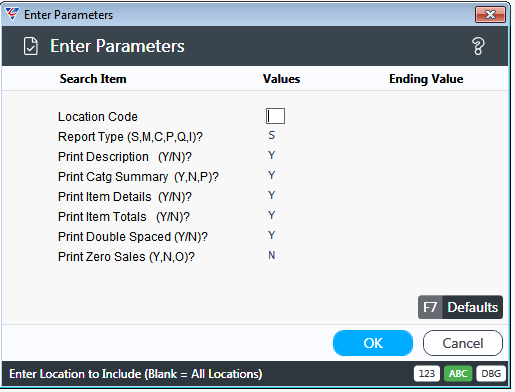Click the document checkmark icon in header
515x392 pixels.
(31, 46)
